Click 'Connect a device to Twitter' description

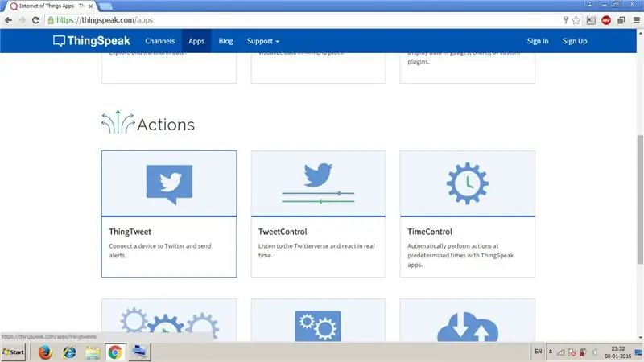point(159,250)
